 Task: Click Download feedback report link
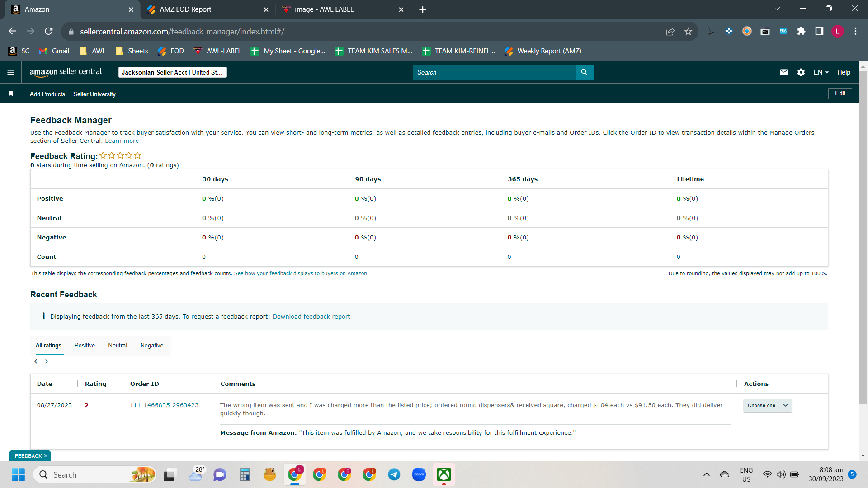(311, 316)
